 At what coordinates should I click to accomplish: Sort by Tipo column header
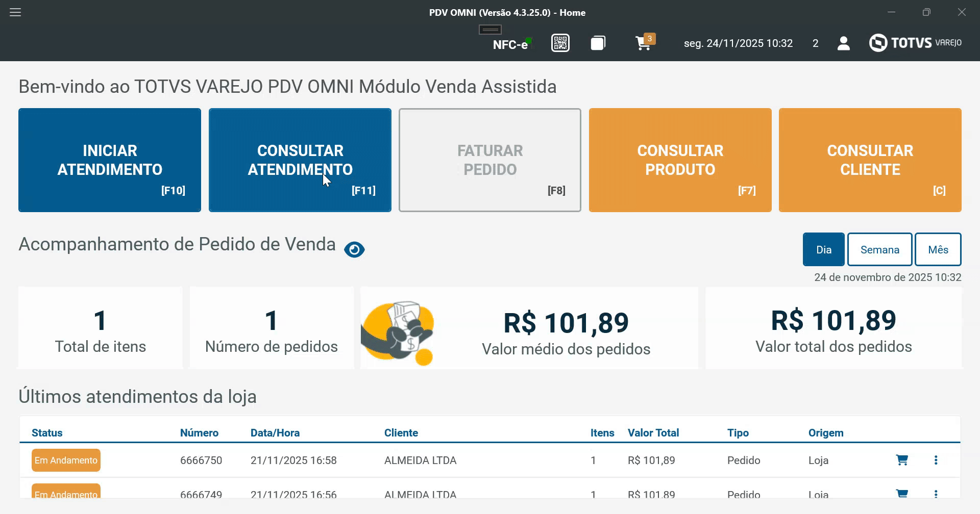[738, 433]
